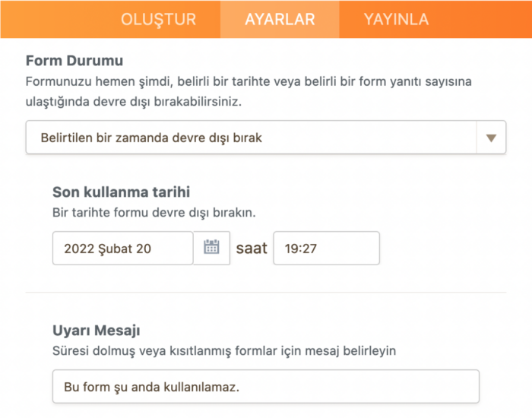The height and width of the screenshot is (418, 532).
Task: Focus the time field showing 19:27
Action: click(x=325, y=248)
